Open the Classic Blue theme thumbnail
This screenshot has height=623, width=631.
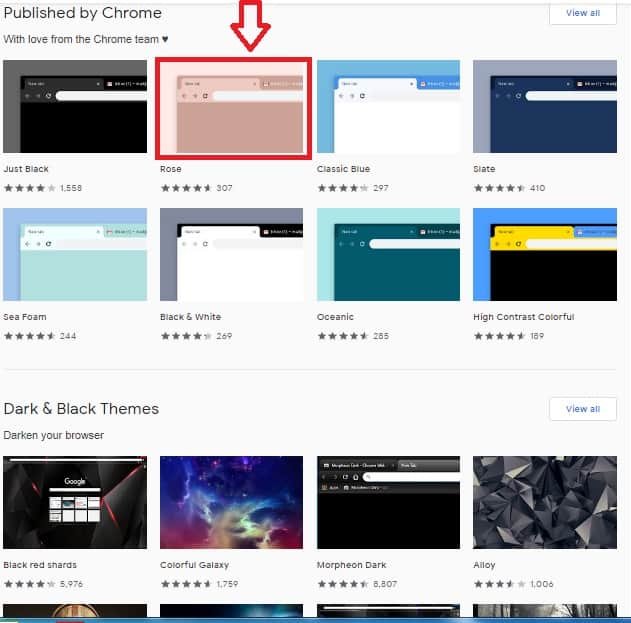coord(388,107)
